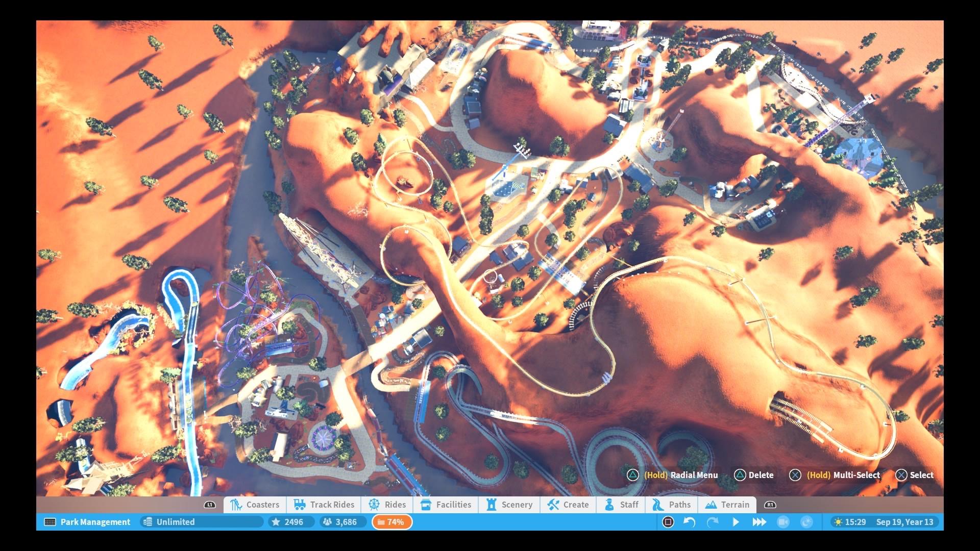
Task: Open the Facilities tab
Action: pos(446,505)
